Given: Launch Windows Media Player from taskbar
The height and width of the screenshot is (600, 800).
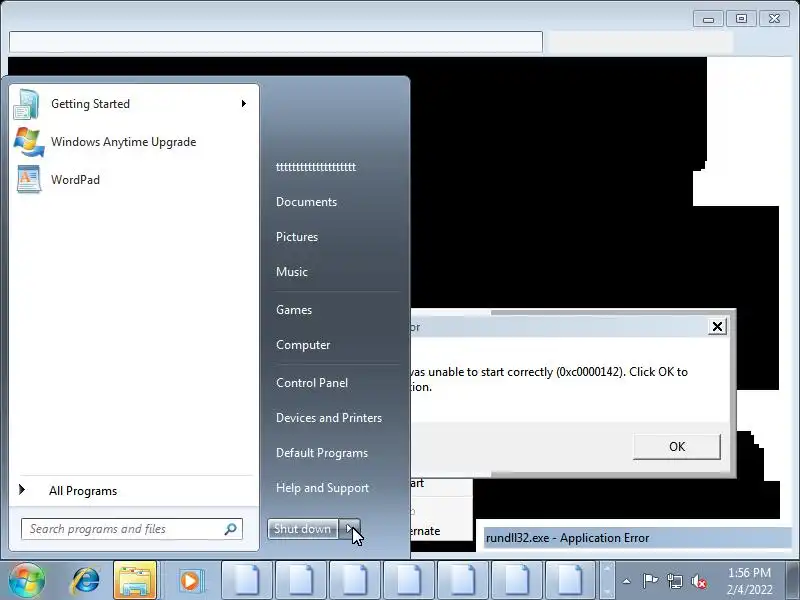Looking at the screenshot, I should tap(191, 581).
